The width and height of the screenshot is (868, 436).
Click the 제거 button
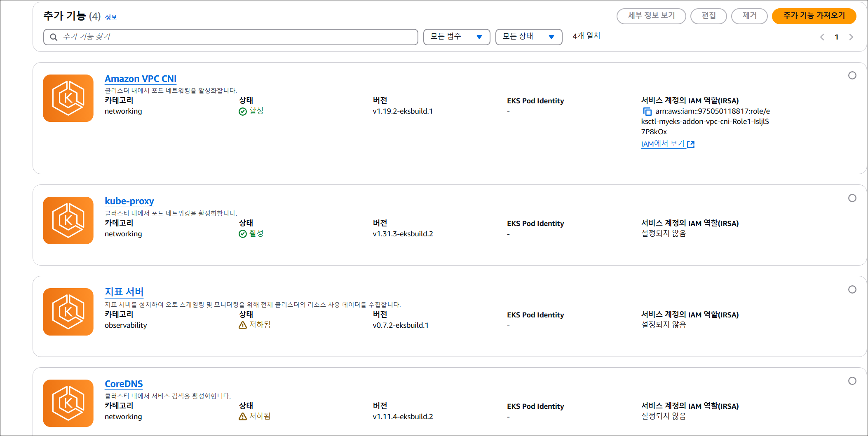(749, 16)
